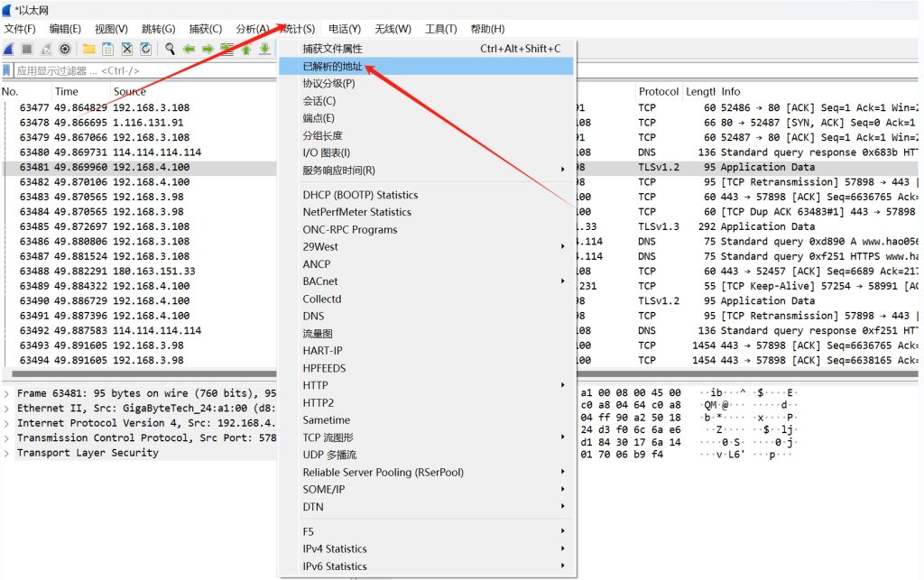Jump to first packet up-arrow icon

tap(246, 49)
